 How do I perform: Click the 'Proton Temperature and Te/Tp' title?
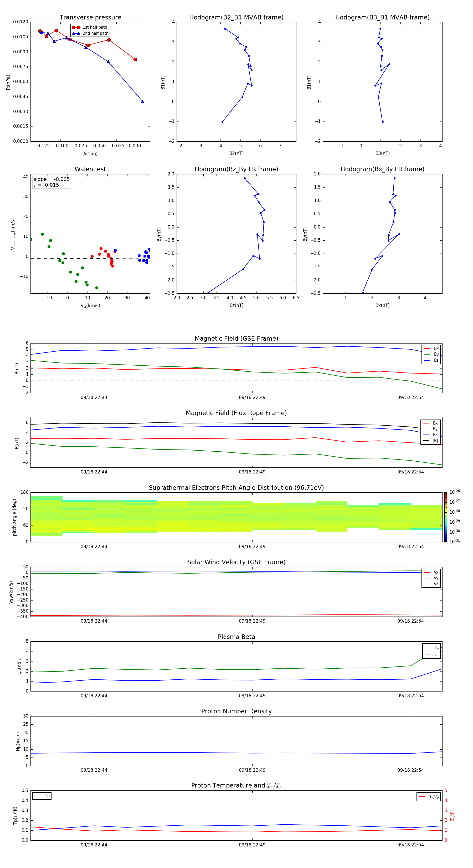click(236, 786)
